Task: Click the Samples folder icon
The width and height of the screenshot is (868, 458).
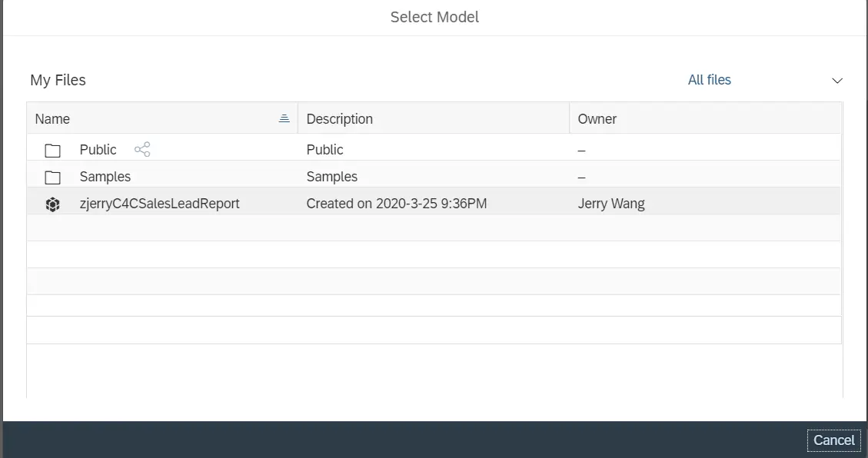Action: [x=52, y=177]
